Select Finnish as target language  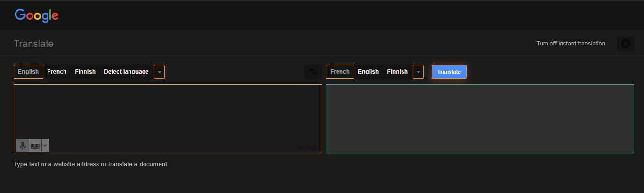[x=397, y=72]
